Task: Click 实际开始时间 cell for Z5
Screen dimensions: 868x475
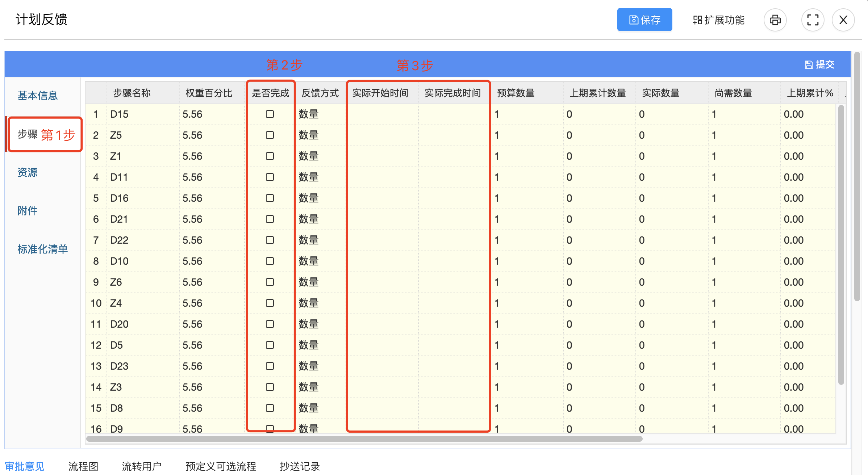Action: 382,135
